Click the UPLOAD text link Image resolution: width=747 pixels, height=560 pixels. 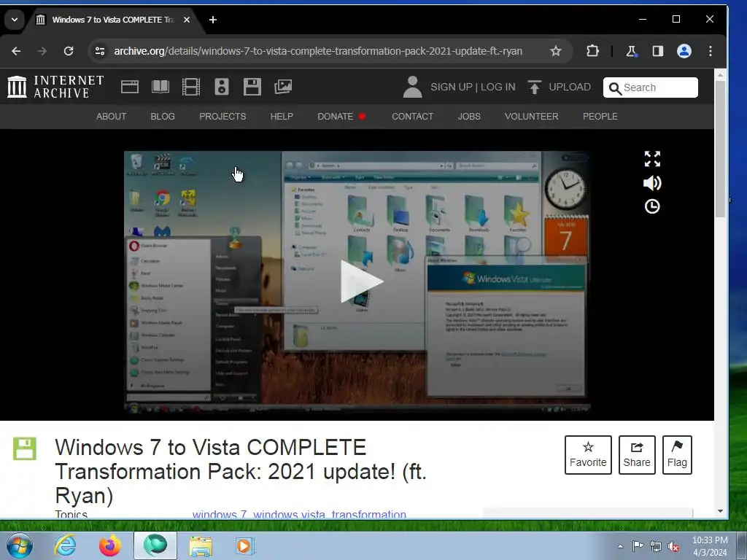tap(569, 87)
